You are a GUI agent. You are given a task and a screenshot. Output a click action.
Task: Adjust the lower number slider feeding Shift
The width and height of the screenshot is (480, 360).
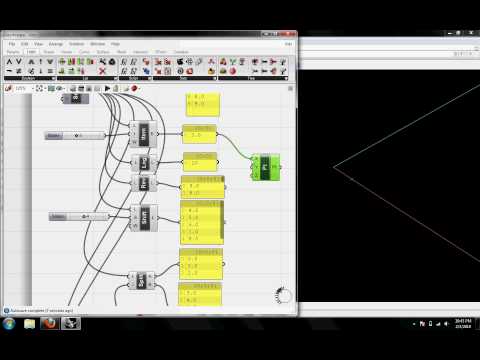click(79, 217)
